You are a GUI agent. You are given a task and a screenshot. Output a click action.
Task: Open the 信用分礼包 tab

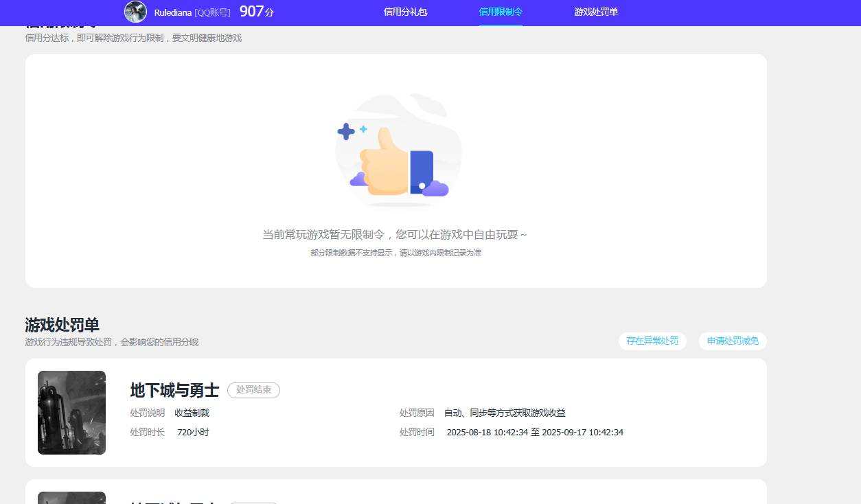(x=405, y=12)
